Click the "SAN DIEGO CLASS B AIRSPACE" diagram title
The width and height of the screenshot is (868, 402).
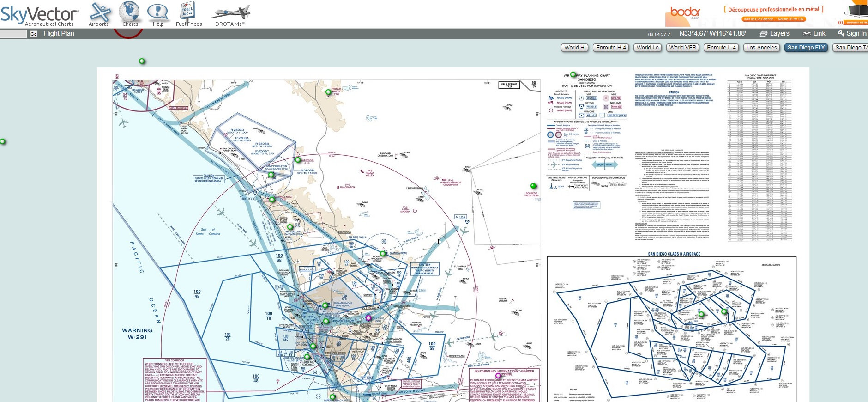674,254
